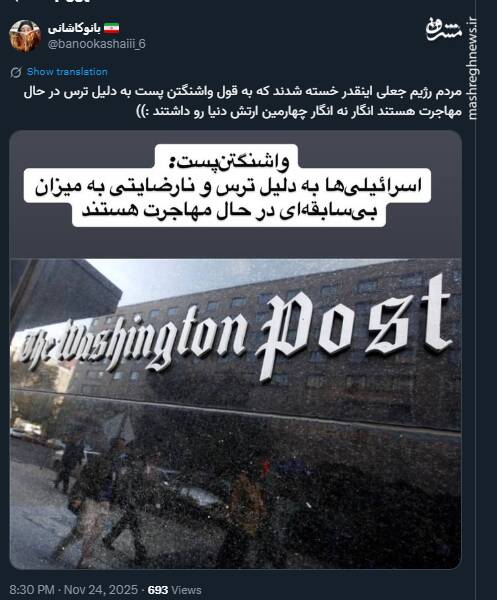The height and width of the screenshot is (600, 497).
Task: Click the translate icon before Show translation
Action: point(16,72)
